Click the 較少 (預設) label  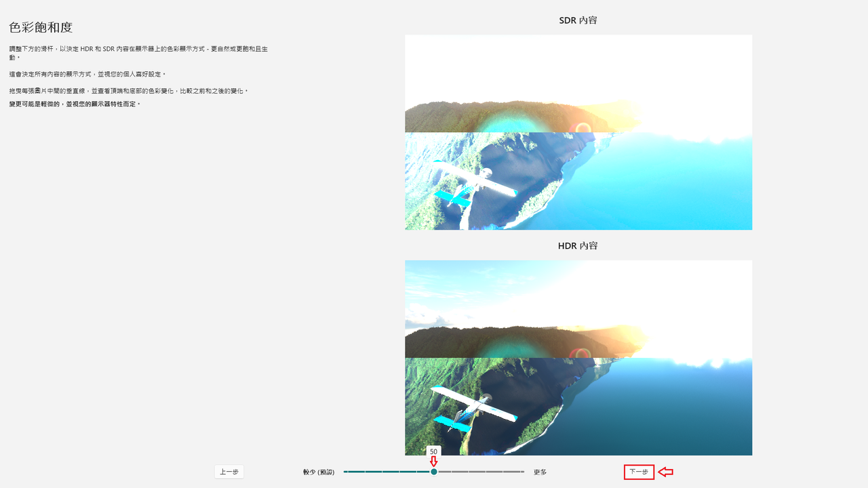[319, 472]
